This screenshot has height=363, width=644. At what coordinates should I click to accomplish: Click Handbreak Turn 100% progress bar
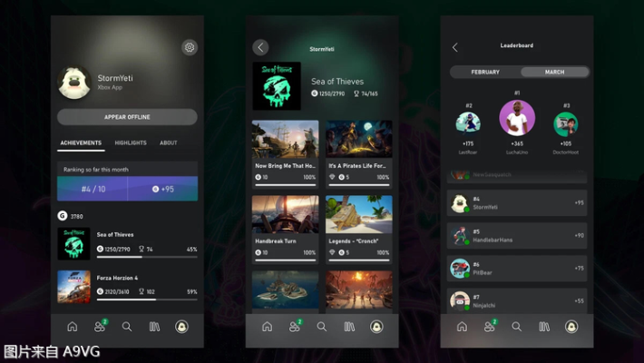[x=286, y=260]
